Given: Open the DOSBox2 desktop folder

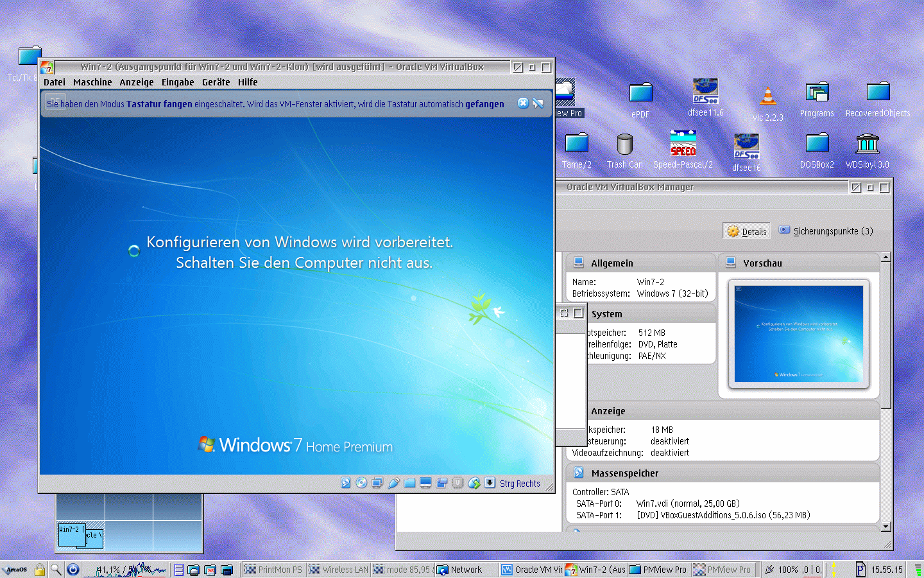Looking at the screenshot, I should coord(817,151).
